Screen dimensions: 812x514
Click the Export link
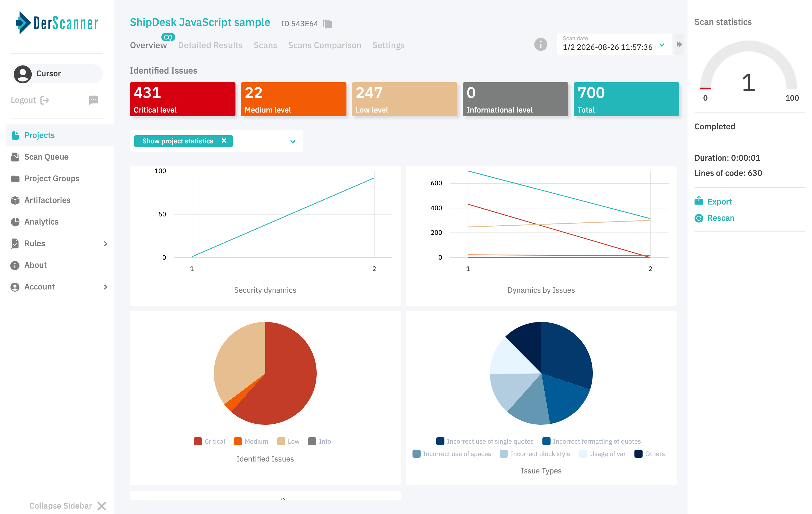[719, 202]
